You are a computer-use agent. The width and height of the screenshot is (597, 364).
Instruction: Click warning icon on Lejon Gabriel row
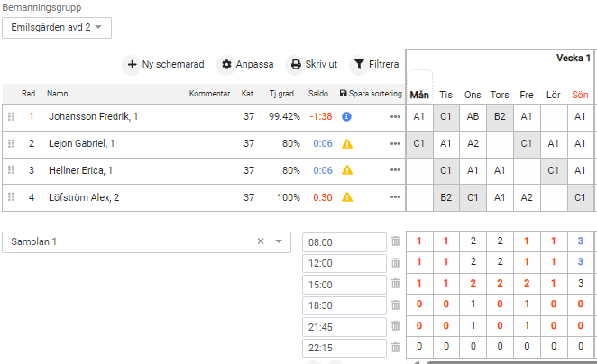point(346,144)
